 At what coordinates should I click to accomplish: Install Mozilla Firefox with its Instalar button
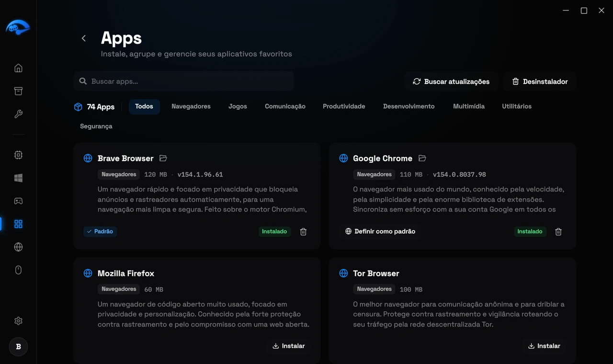click(x=289, y=346)
